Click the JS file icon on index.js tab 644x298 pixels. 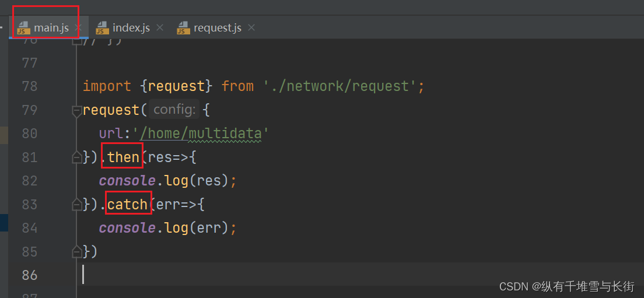click(102, 28)
